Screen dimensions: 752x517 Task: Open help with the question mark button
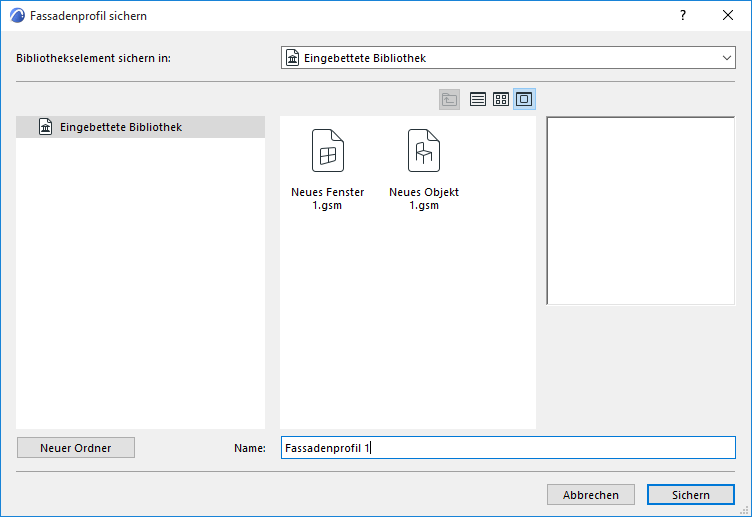[683, 15]
